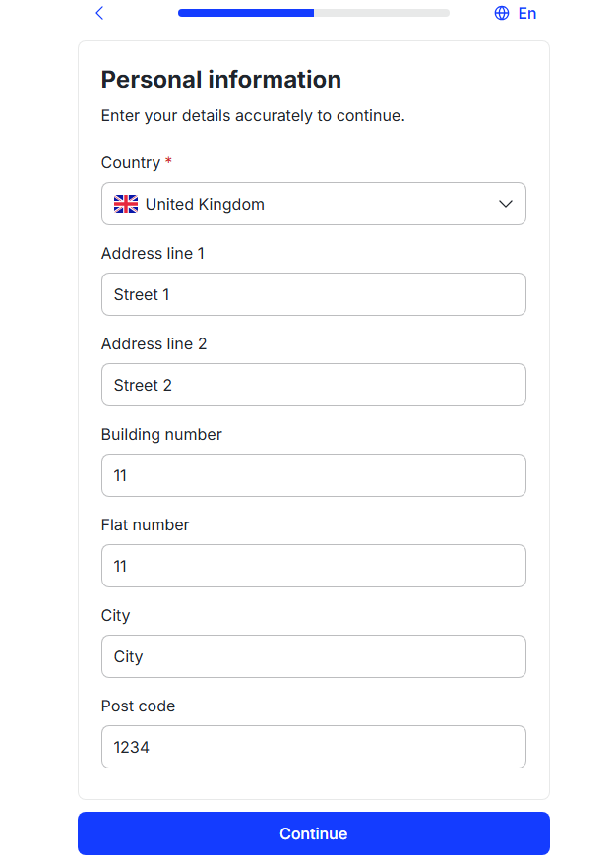Click the City text field
616x860 pixels.
click(x=313, y=656)
